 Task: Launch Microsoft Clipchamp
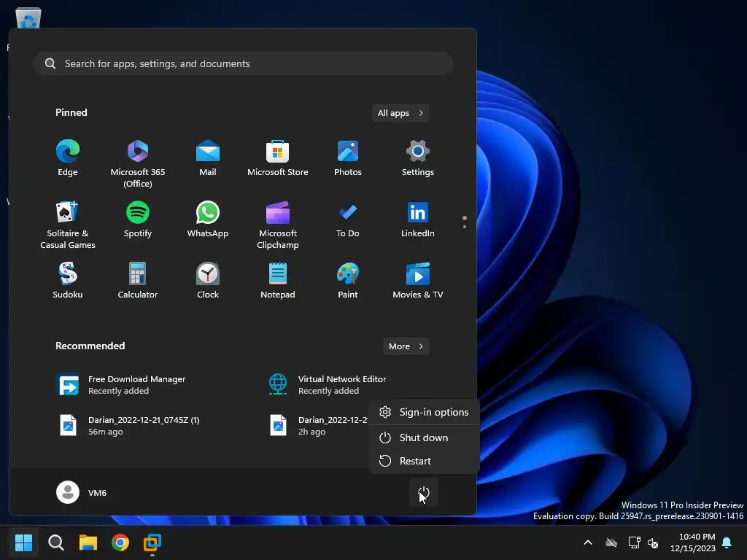(x=278, y=225)
